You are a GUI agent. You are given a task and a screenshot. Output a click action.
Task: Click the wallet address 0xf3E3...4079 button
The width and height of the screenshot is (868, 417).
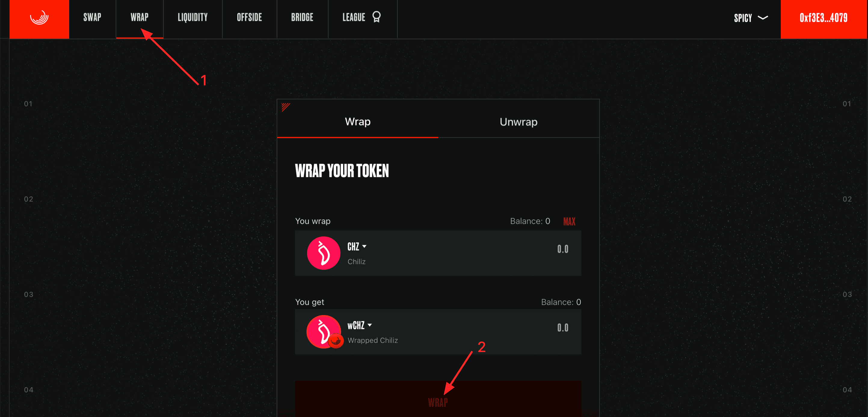click(823, 19)
